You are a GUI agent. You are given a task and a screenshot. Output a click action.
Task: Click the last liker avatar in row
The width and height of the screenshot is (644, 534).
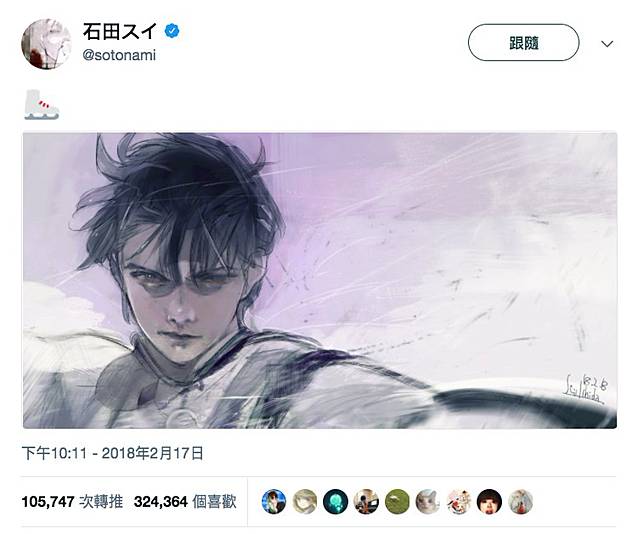click(520, 502)
